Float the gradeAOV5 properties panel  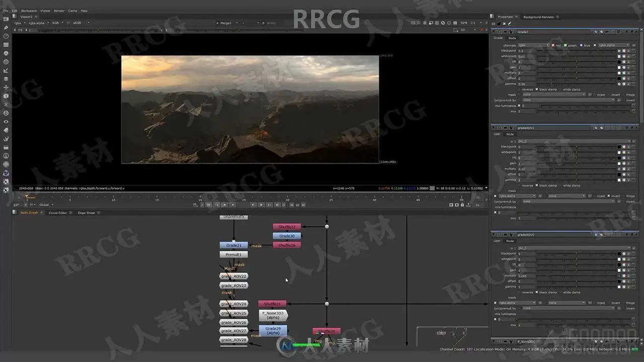(x=632, y=234)
